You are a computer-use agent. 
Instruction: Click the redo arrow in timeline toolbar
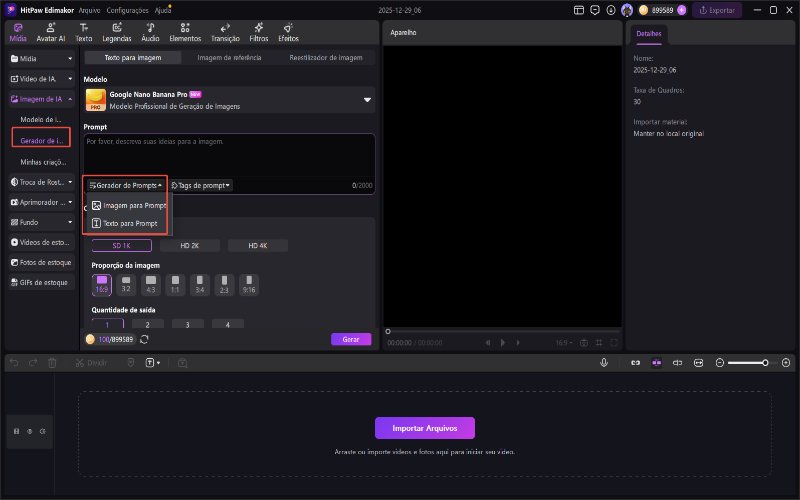pos(33,363)
